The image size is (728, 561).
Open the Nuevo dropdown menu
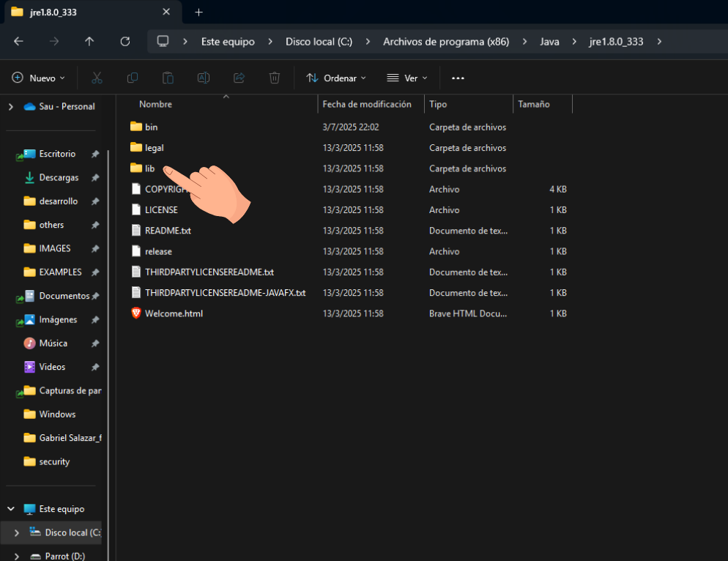[x=38, y=78]
